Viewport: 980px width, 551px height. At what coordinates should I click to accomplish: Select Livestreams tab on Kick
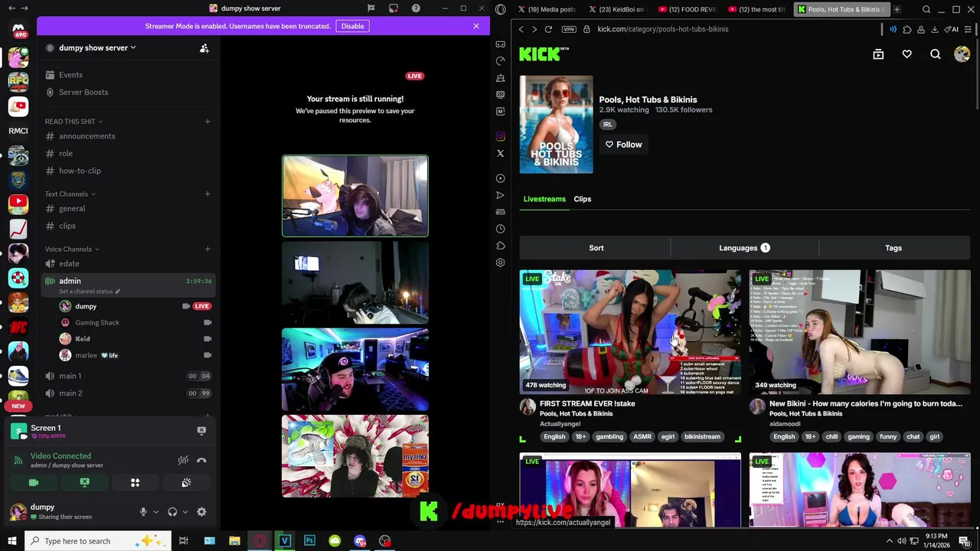[544, 199]
